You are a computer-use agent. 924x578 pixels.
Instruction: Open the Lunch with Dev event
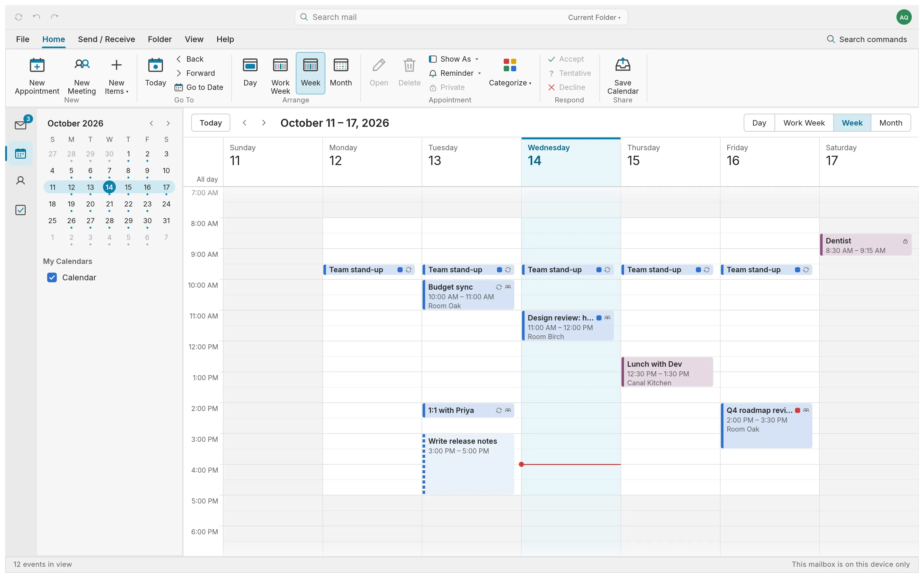pyautogui.click(x=667, y=372)
